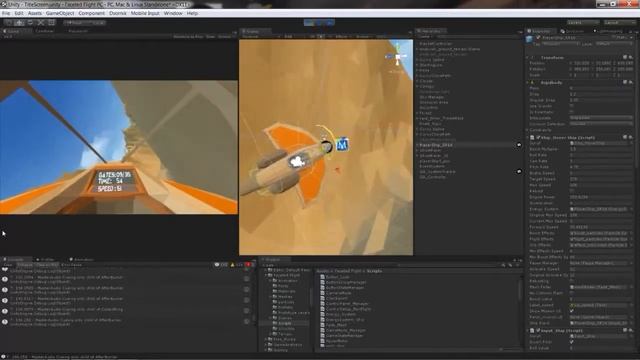
Task: Open the Scene view Shaded draw mode dropdown
Action: (x=260, y=37)
